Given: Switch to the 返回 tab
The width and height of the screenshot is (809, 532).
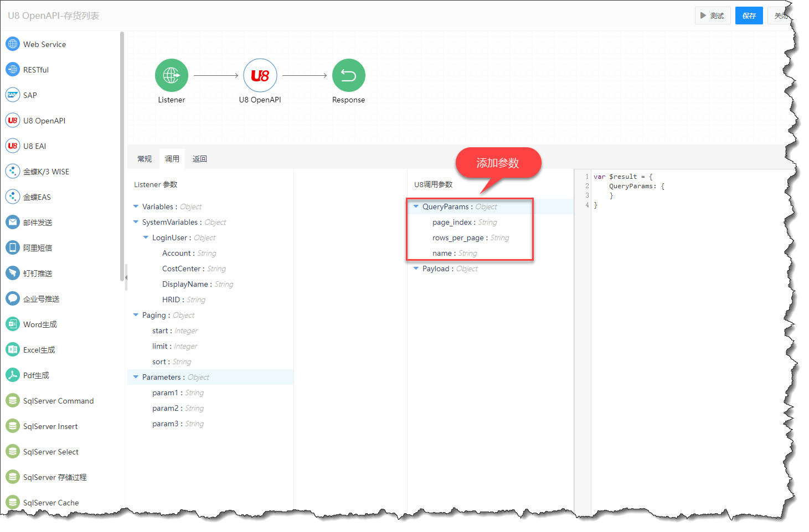Looking at the screenshot, I should [x=200, y=159].
